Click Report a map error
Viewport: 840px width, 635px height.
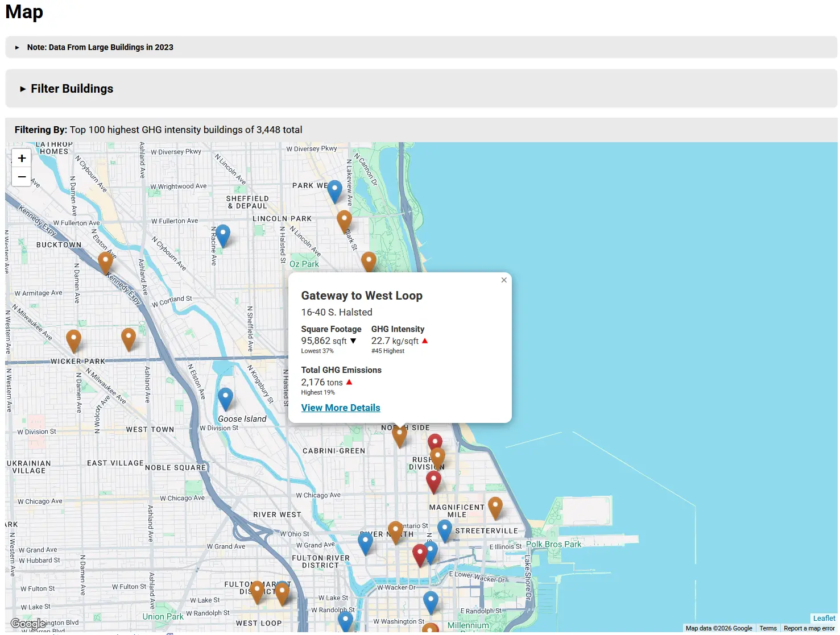coord(809,628)
